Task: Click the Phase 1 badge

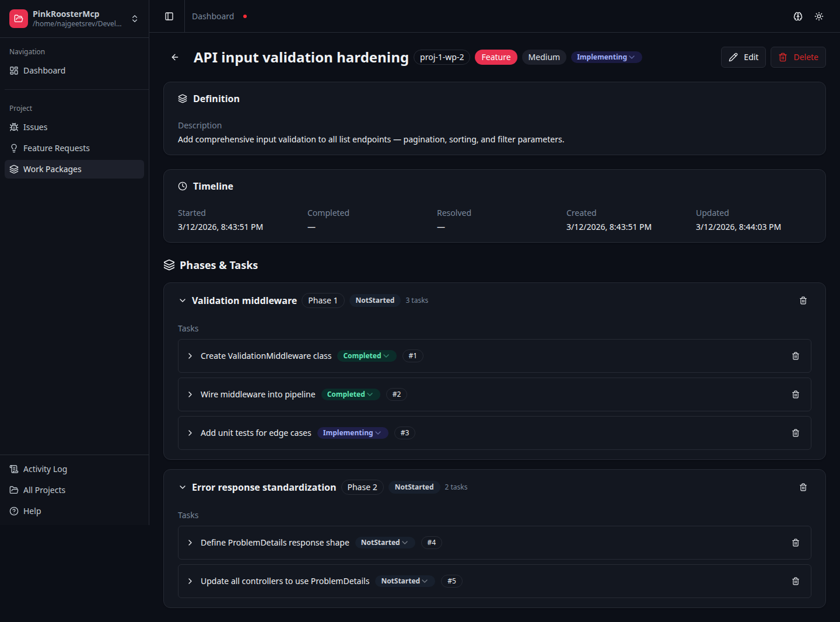Action: [x=323, y=300]
